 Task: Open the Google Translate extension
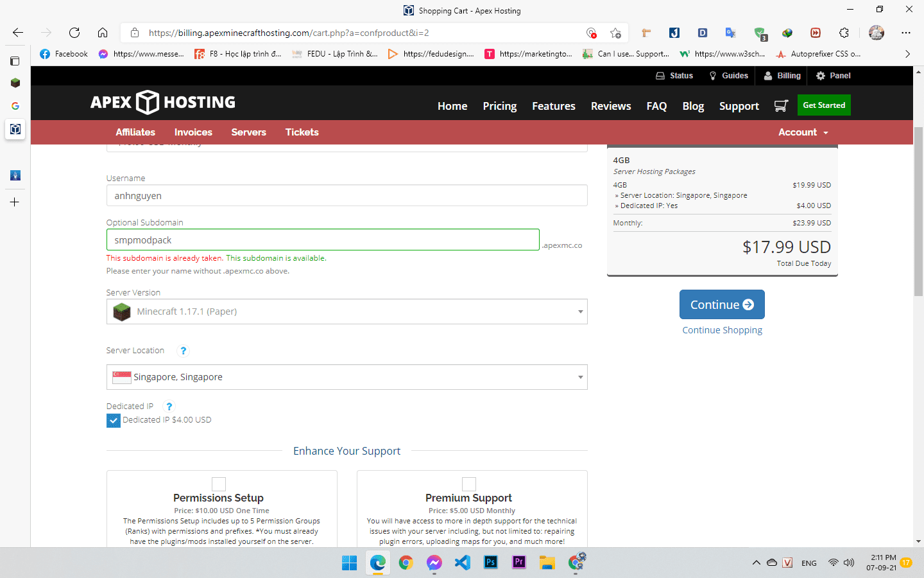tap(731, 33)
